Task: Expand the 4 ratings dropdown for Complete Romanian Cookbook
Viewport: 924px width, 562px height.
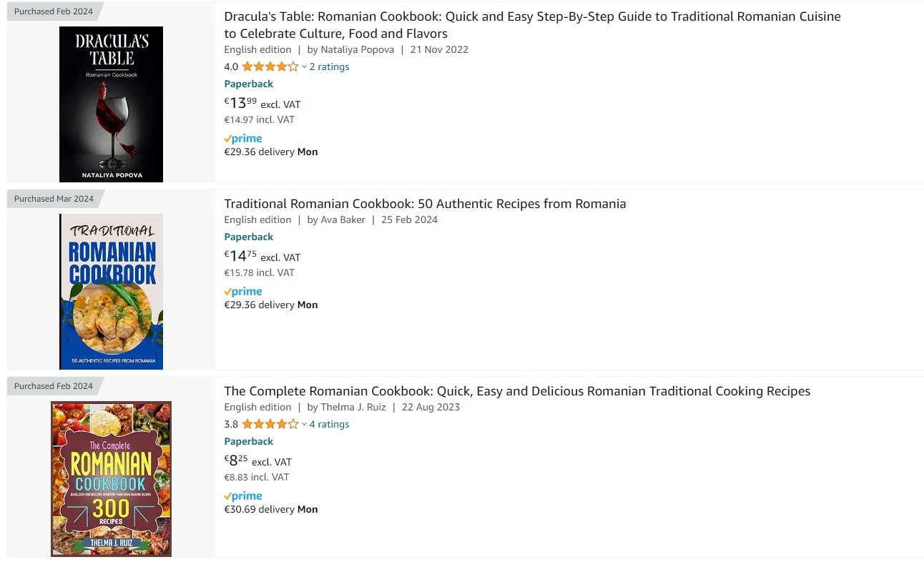Action: click(x=330, y=423)
